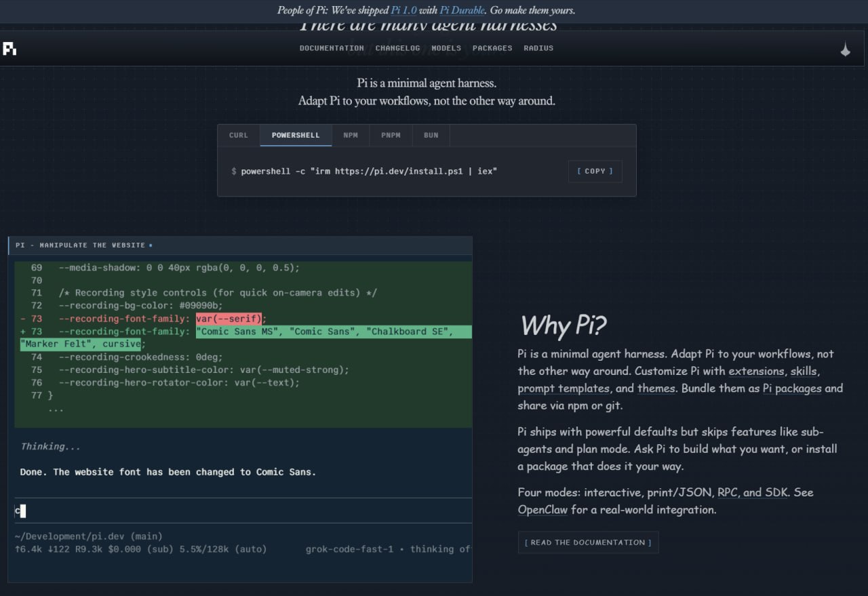868x596 pixels.
Task: Open the Packages nav item
Action: tap(492, 48)
